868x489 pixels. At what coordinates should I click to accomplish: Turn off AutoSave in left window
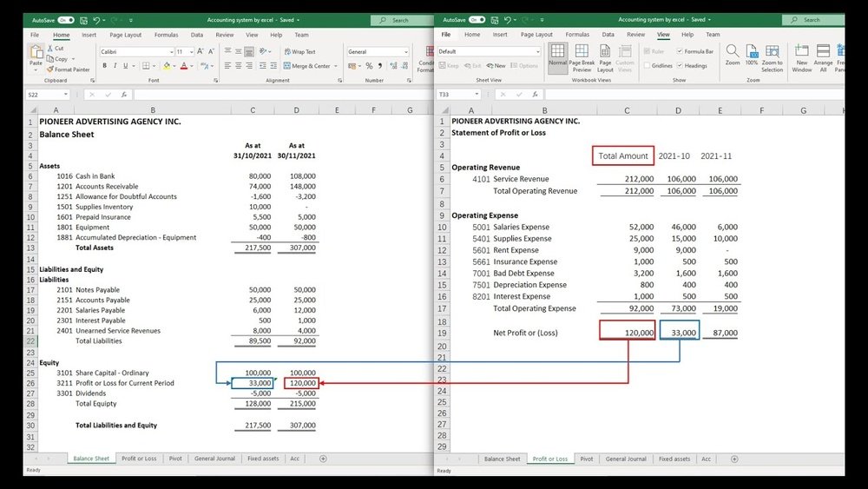(x=63, y=19)
